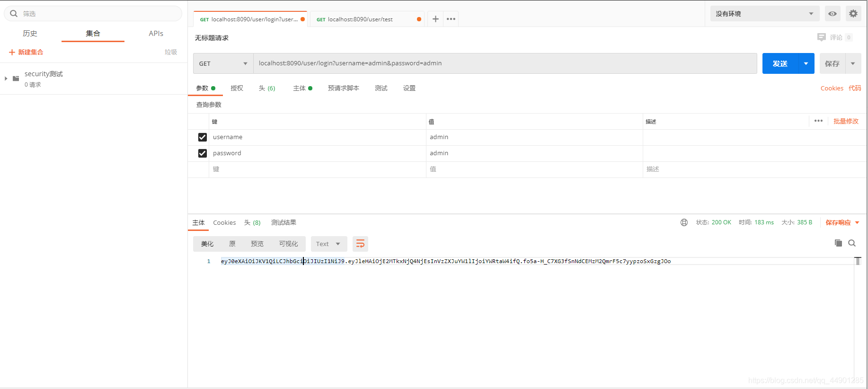The width and height of the screenshot is (868, 389).
Task: Select the 原 raw view button
Action: click(232, 244)
